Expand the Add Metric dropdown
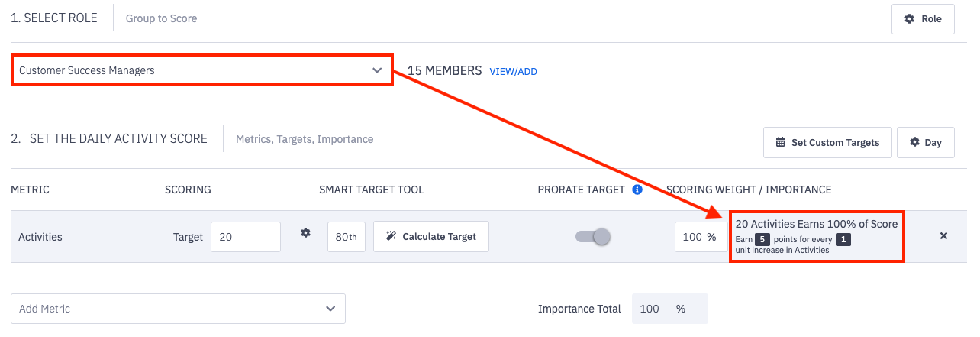Image resolution: width=980 pixels, height=337 pixels. 178,309
